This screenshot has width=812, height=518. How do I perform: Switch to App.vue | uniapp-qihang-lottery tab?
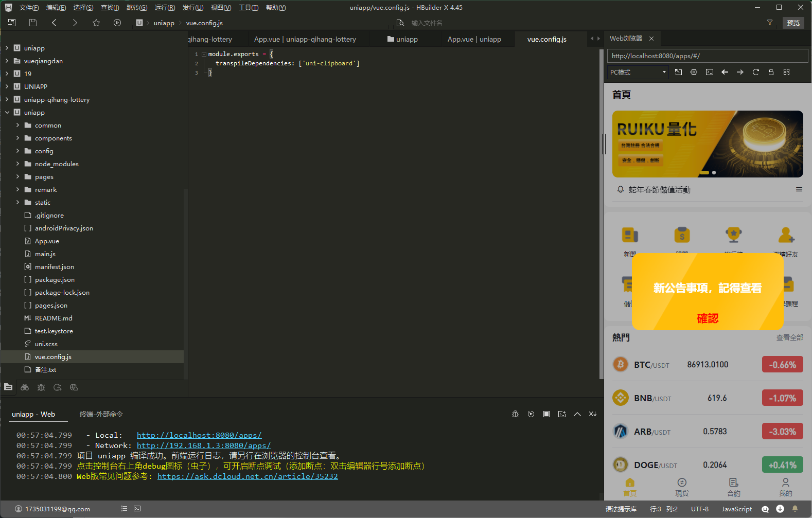pyautogui.click(x=305, y=39)
